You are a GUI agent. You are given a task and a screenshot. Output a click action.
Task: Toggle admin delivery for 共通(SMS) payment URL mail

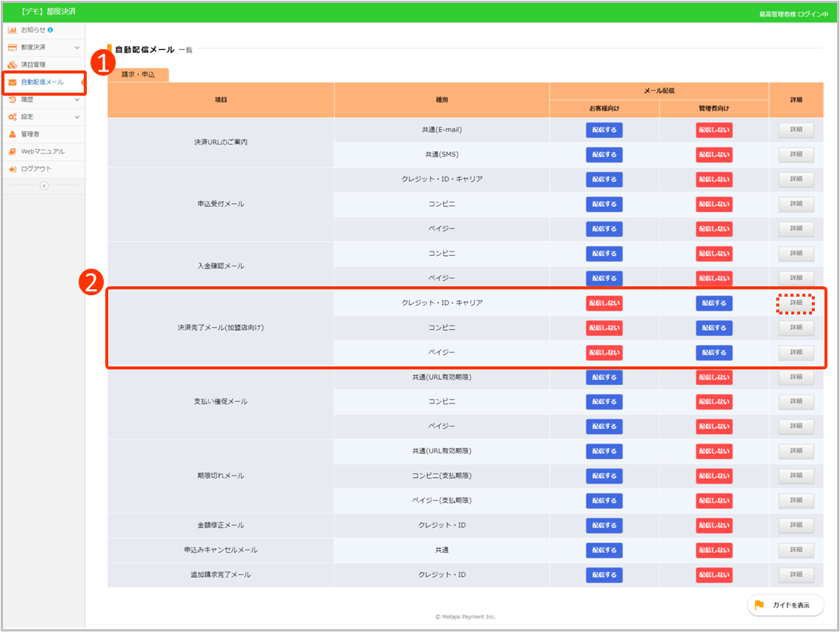tap(714, 155)
